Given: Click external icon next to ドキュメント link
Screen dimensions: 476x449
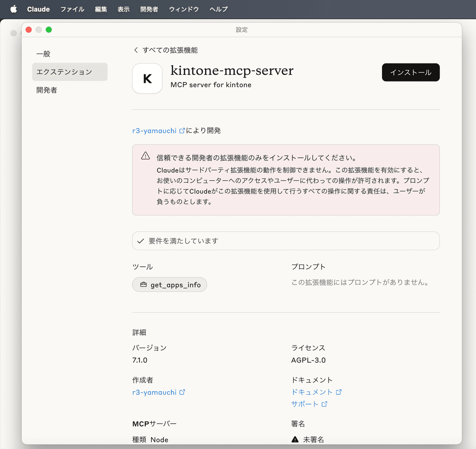Looking at the screenshot, I should click(339, 392).
